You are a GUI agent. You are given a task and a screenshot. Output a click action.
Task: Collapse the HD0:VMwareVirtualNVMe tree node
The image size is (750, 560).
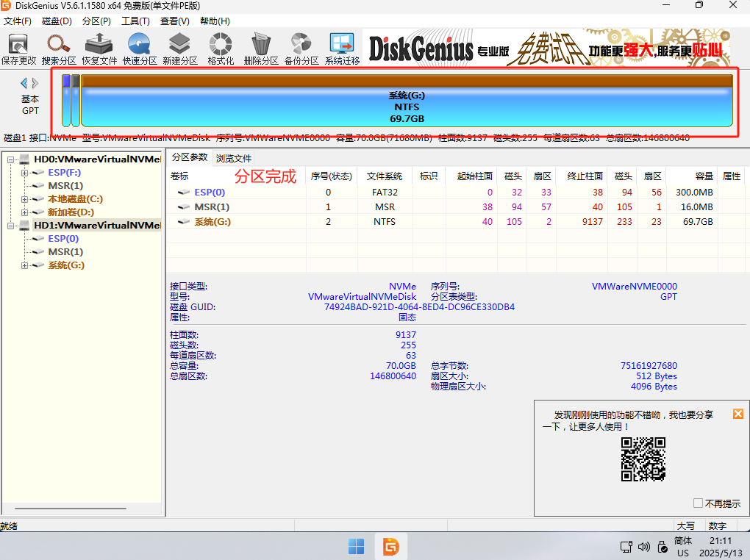10,159
